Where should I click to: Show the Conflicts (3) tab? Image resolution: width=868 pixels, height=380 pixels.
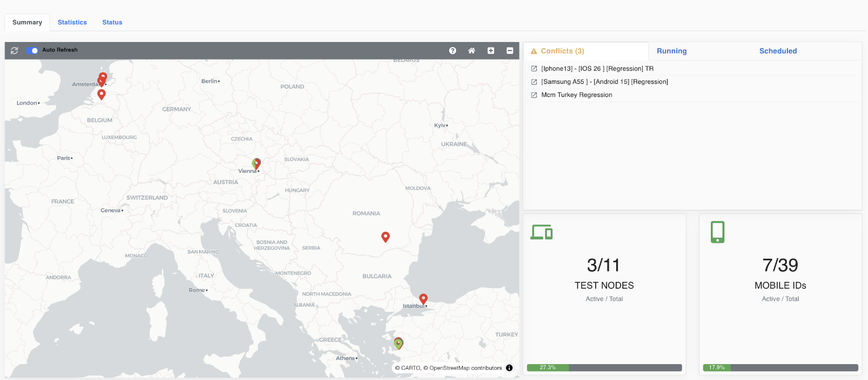585,51
